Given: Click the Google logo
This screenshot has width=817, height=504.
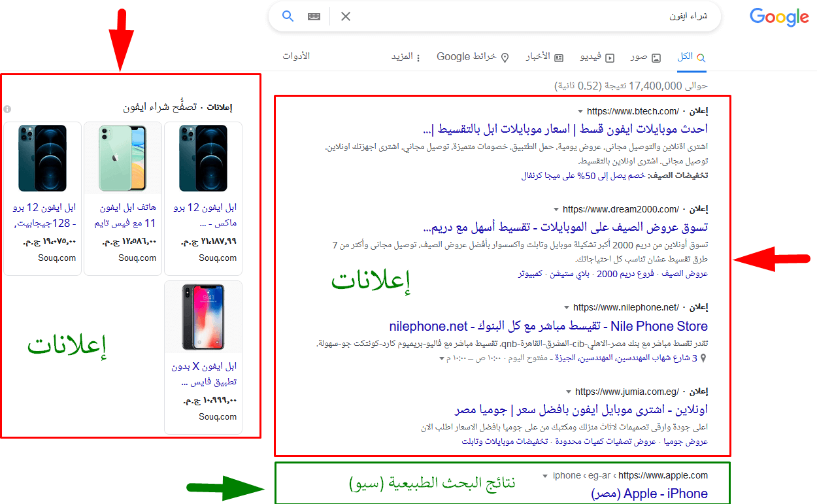Looking at the screenshot, I should click(778, 17).
